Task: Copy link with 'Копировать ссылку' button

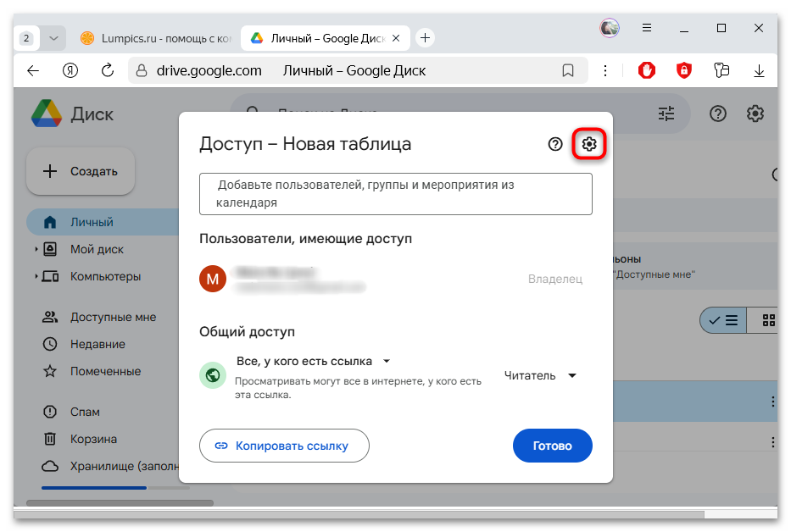Action: (284, 445)
